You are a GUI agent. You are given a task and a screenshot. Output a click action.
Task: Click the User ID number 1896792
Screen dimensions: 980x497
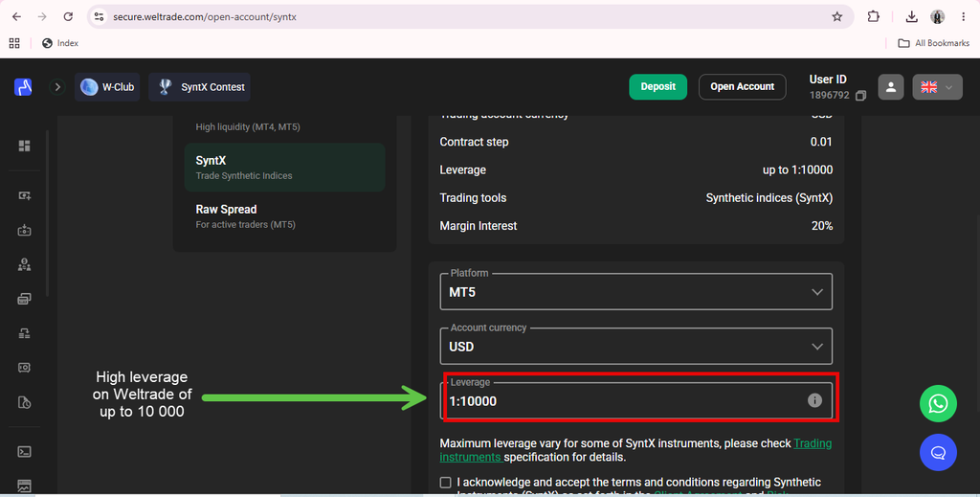830,96
